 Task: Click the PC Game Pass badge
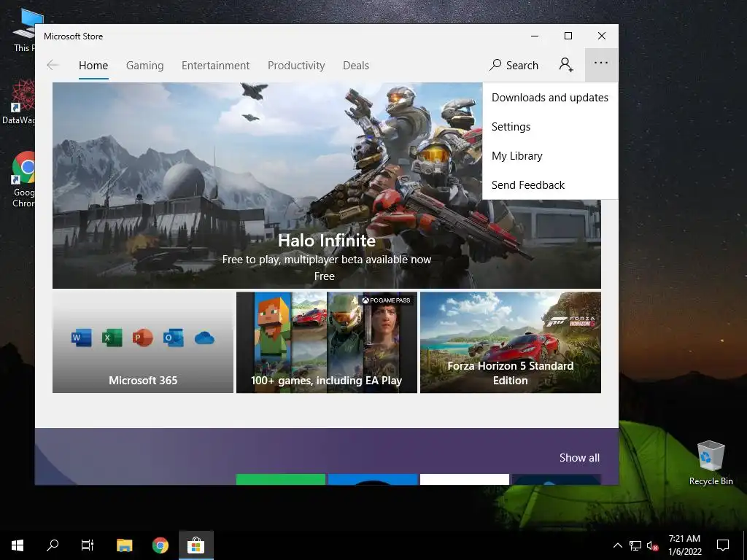pyautogui.click(x=387, y=300)
